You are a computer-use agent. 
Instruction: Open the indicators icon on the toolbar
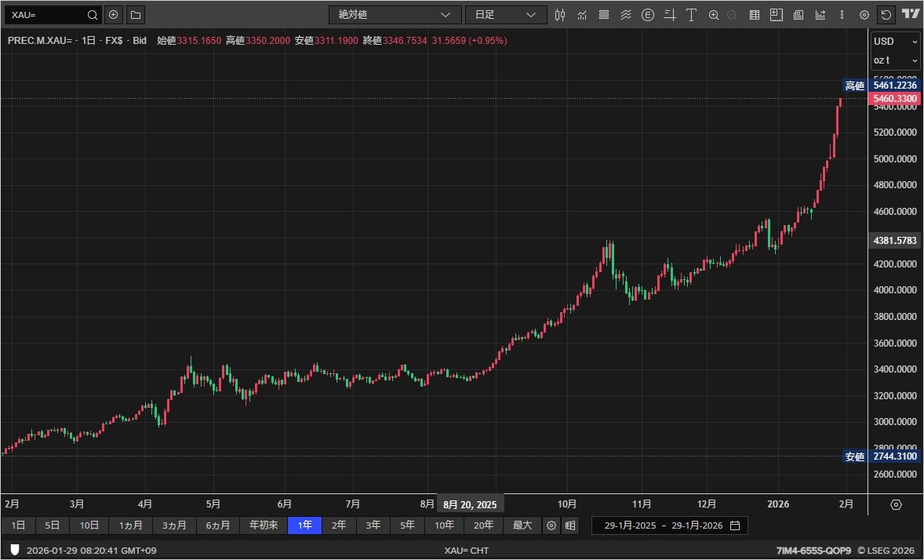click(581, 14)
